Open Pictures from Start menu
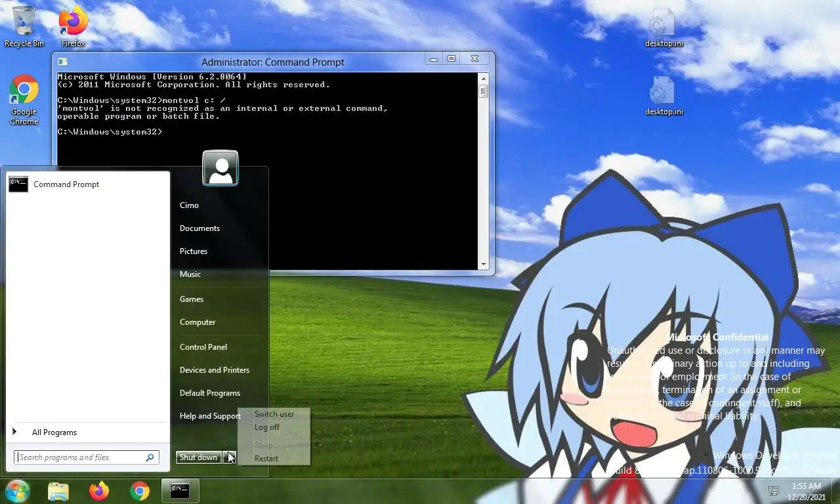The image size is (840, 504). (194, 251)
